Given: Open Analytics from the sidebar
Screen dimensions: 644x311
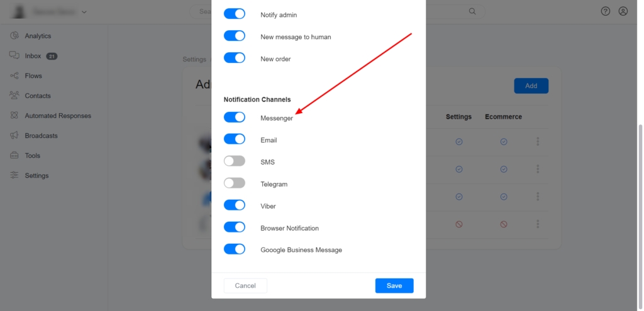Looking at the screenshot, I should (38, 36).
